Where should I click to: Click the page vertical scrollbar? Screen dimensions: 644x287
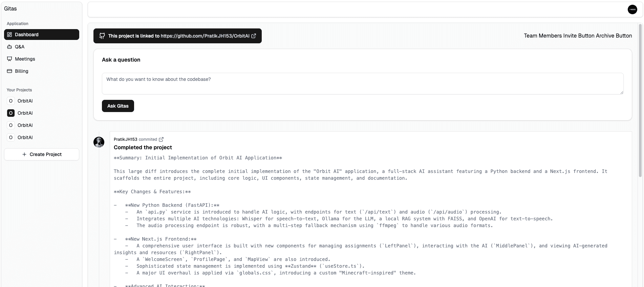tap(640, 102)
